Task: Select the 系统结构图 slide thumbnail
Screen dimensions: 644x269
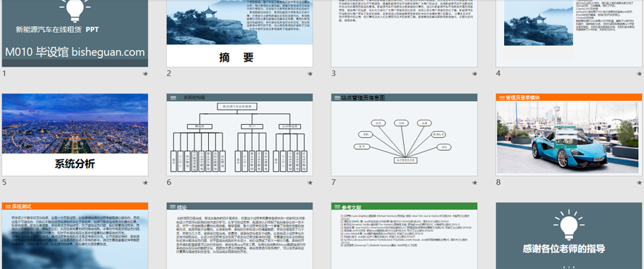Action: 239,135
